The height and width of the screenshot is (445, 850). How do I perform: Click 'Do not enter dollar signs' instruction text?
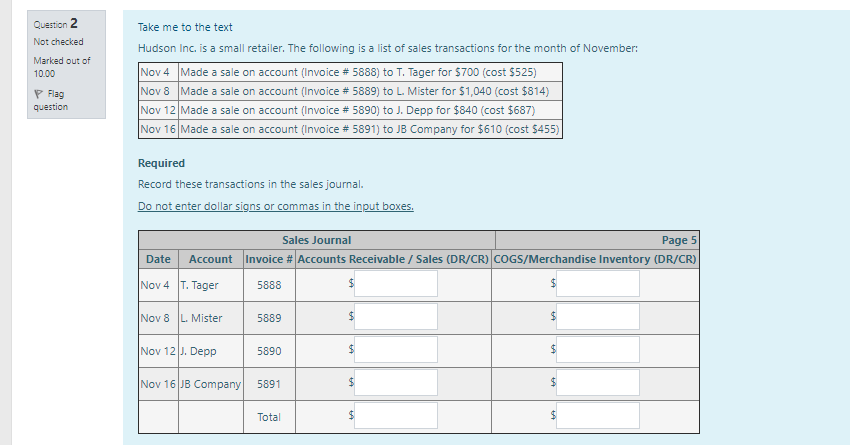tap(275, 206)
